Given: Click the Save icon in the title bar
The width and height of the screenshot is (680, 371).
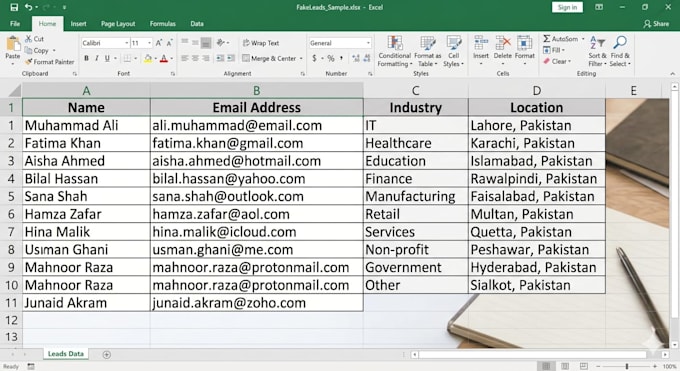Looking at the screenshot, I should [14, 7].
